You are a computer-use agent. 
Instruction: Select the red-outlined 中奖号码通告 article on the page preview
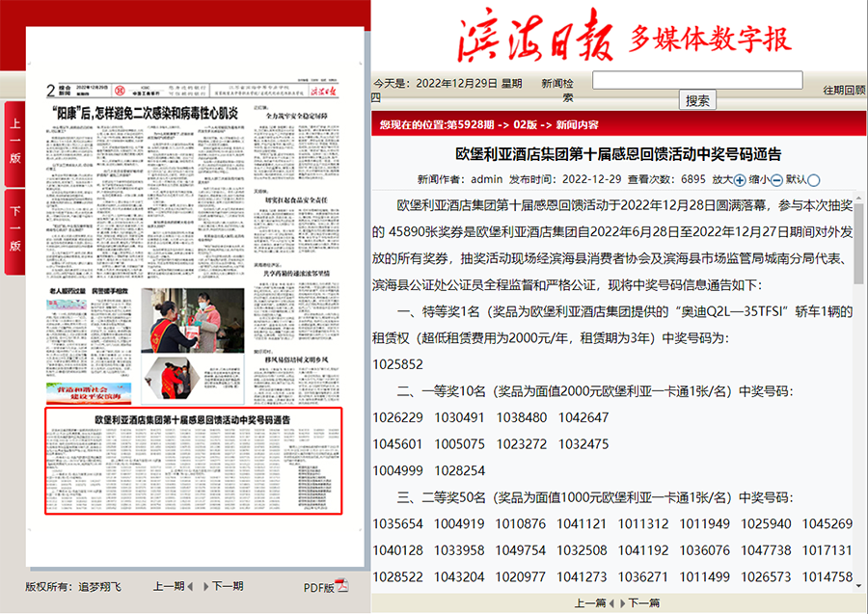tap(194, 462)
